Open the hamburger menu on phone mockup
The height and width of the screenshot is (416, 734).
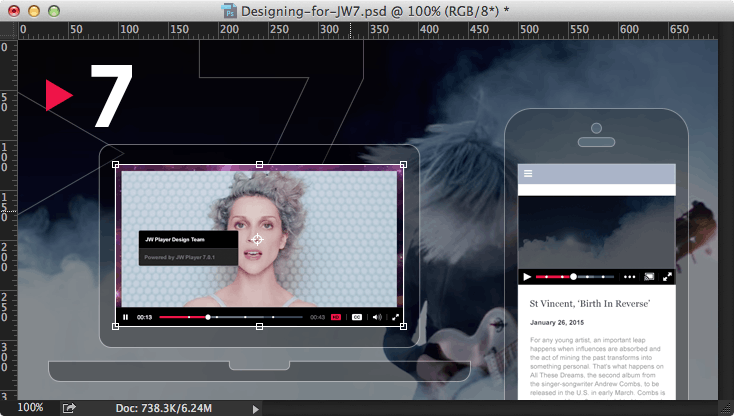(x=528, y=174)
